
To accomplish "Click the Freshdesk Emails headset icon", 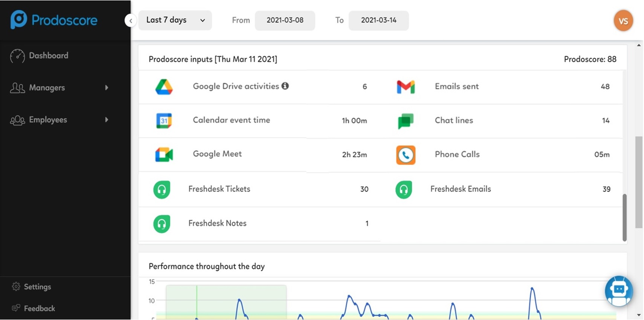I will 404,189.
